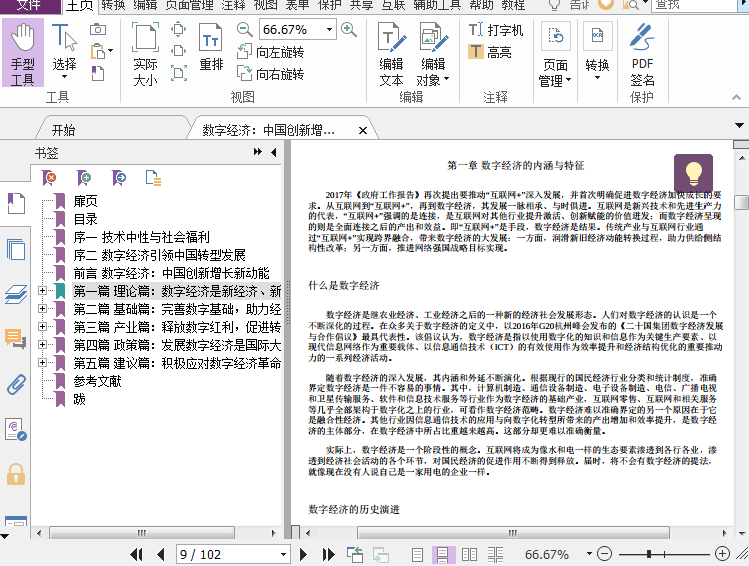
Task: Expand bookmark 第三篇 产业篇
Action: [x=43, y=327]
